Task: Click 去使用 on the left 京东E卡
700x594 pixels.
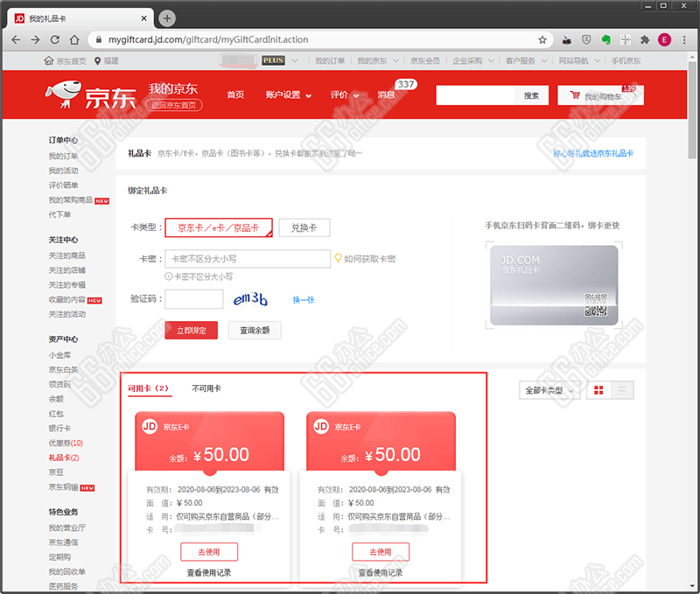Action: click(x=209, y=552)
